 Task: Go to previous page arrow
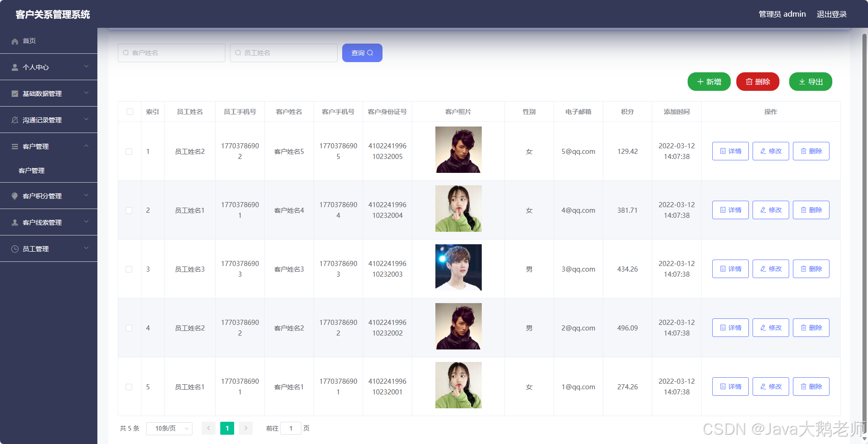pos(209,428)
